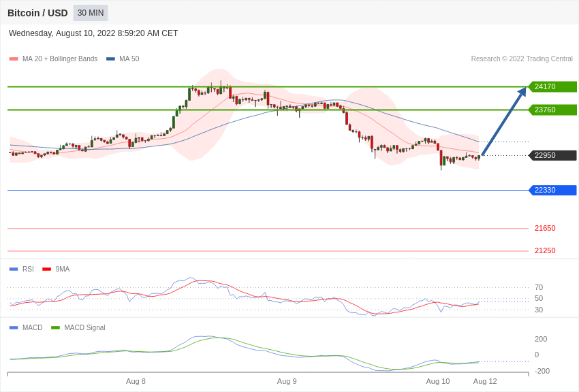Select the date and time stamp text
The image size is (579, 392).
[93, 33]
